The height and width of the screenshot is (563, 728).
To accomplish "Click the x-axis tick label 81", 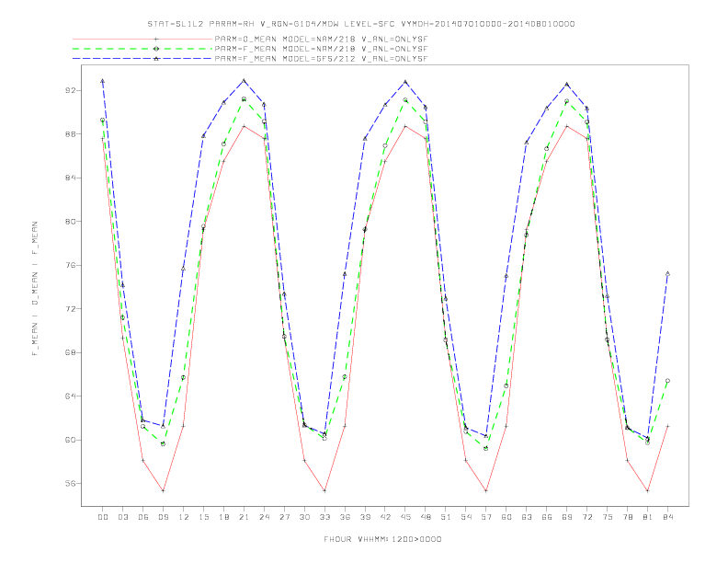I will (x=648, y=517).
